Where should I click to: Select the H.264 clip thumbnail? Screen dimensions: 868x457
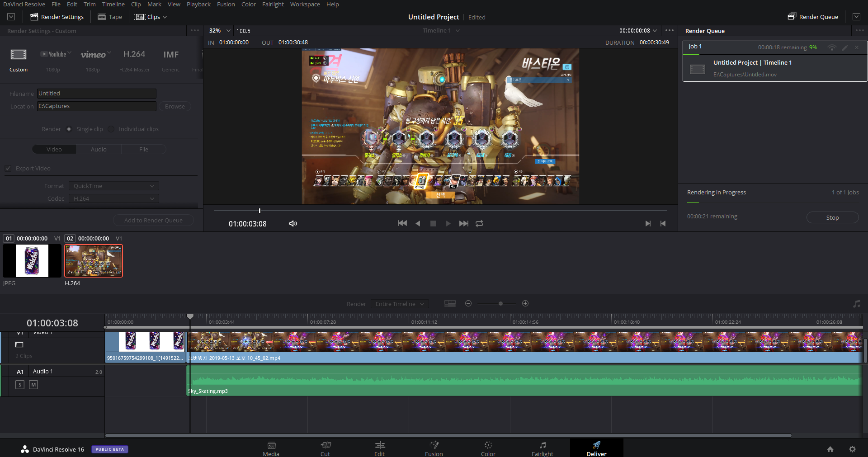click(x=94, y=261)
